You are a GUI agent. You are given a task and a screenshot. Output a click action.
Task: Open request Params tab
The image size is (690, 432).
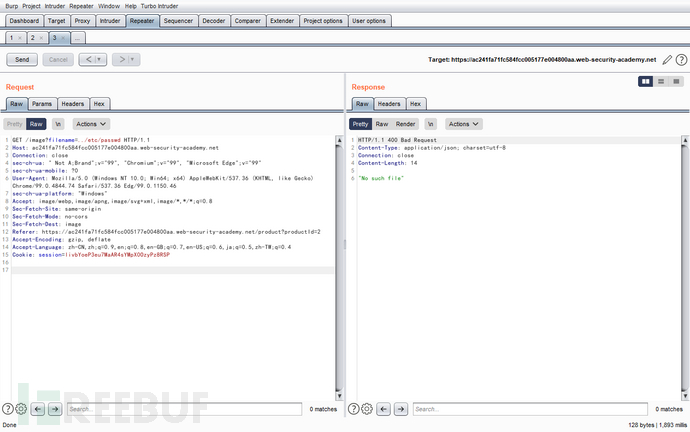pyautogui.click(x=42, y=104)
